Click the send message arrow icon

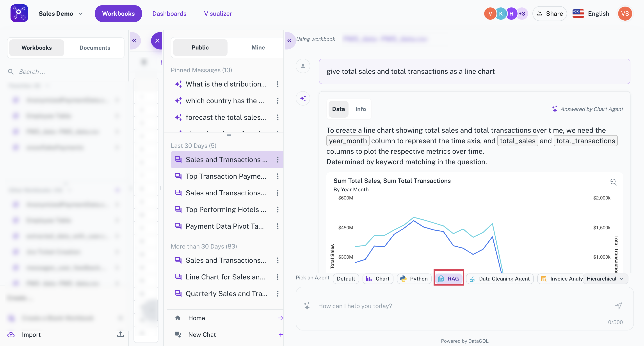tap(618, 306)
